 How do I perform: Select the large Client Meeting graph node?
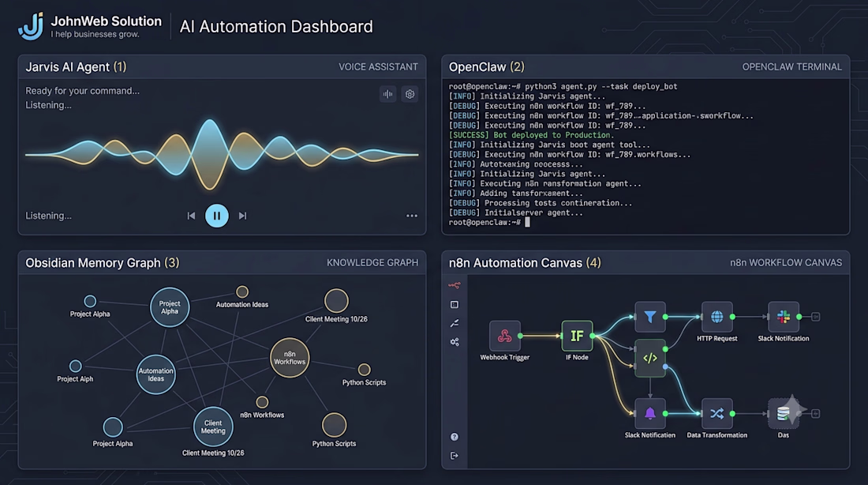point(213,427)
